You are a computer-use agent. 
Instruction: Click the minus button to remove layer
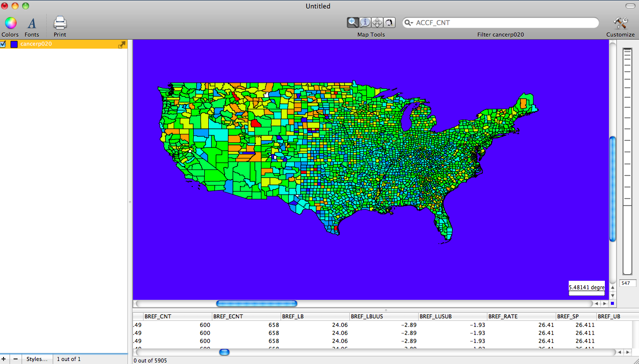[x=16, y=359]
